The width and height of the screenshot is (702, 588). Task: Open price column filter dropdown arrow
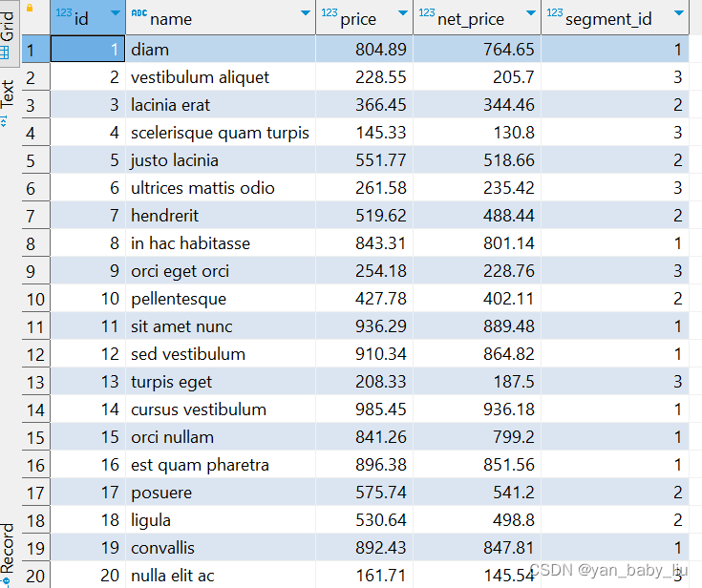click(402, 13)
